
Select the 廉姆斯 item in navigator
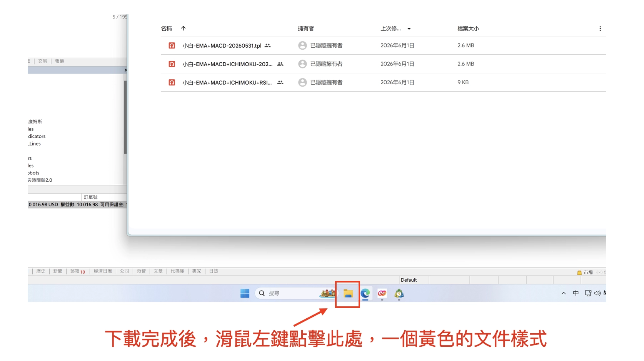point(35,122)
